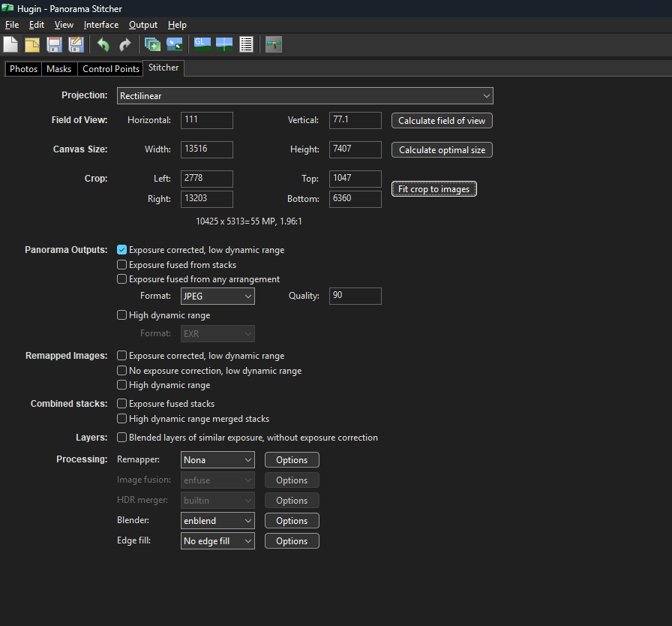Screen dimensions: 672x626
Task: Check Blended layers of similar exposure
Action: pyautogui.click(x=121, y=438)
